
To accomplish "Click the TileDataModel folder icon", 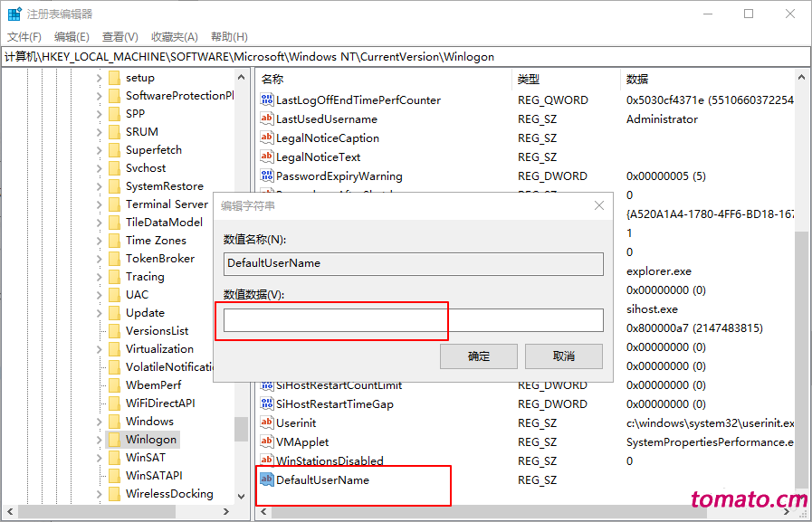I will pos(114,223).
